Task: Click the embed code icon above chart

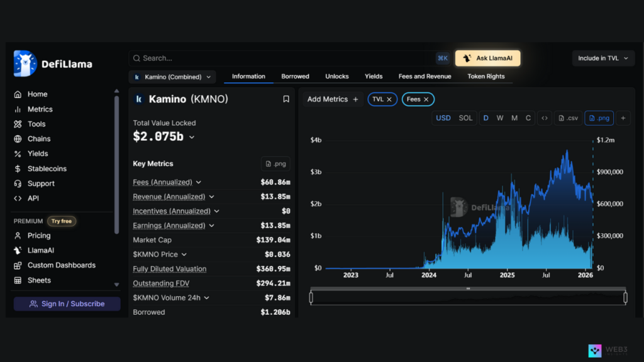Action: [x=545, y=118]
